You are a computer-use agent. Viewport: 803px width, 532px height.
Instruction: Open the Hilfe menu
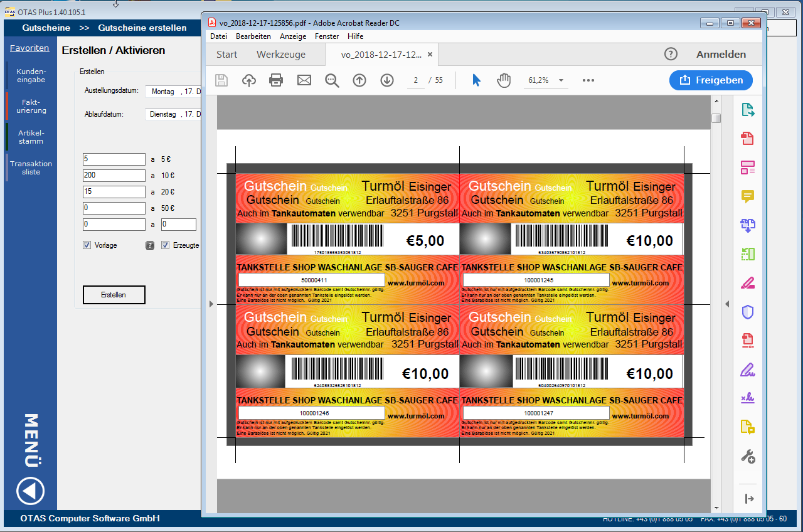tap(355, 36)
